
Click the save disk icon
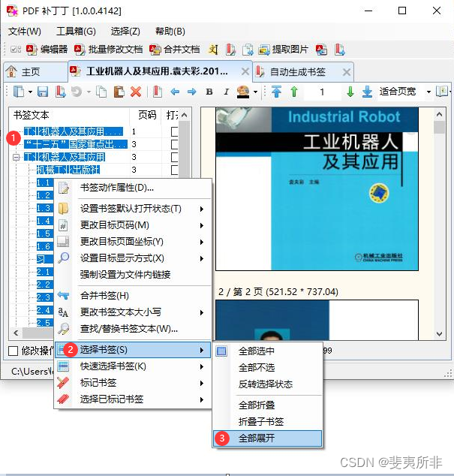pos(43,92)
